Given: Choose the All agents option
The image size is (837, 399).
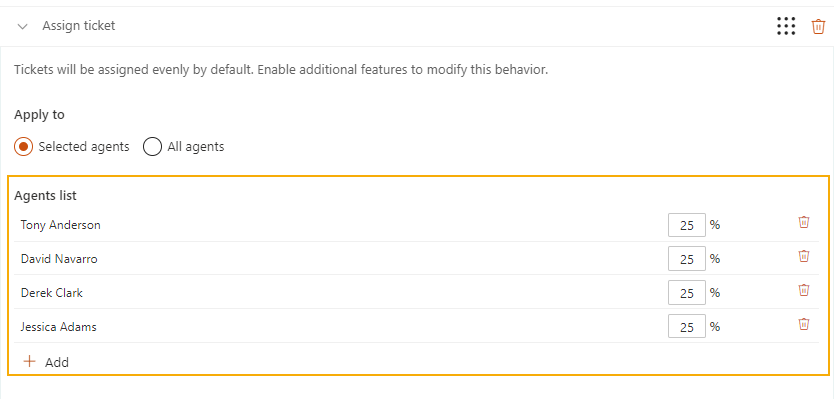Looking at the screenshot, I should 152,146.
